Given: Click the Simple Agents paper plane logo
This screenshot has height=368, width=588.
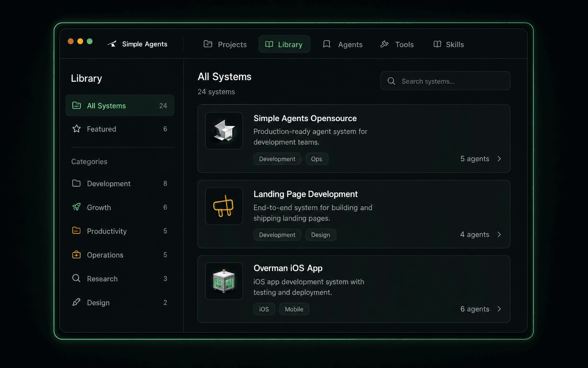Looking at the screenshot, I should pos(112,44).
